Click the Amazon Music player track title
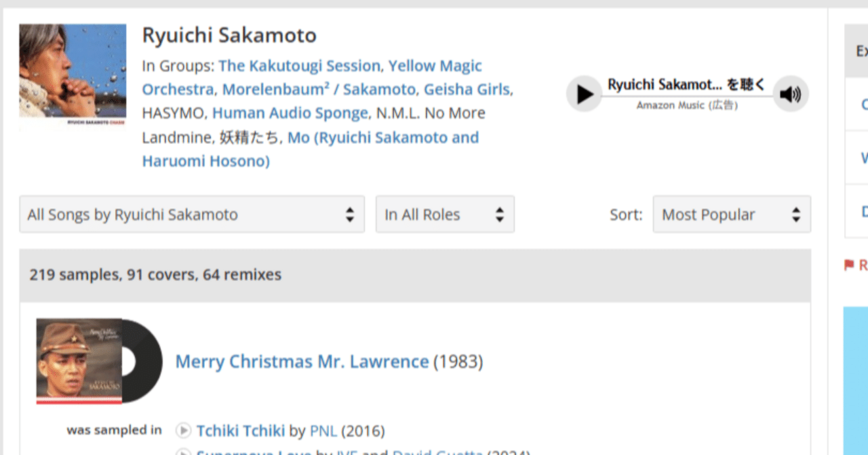 click(x=686, y=85)
